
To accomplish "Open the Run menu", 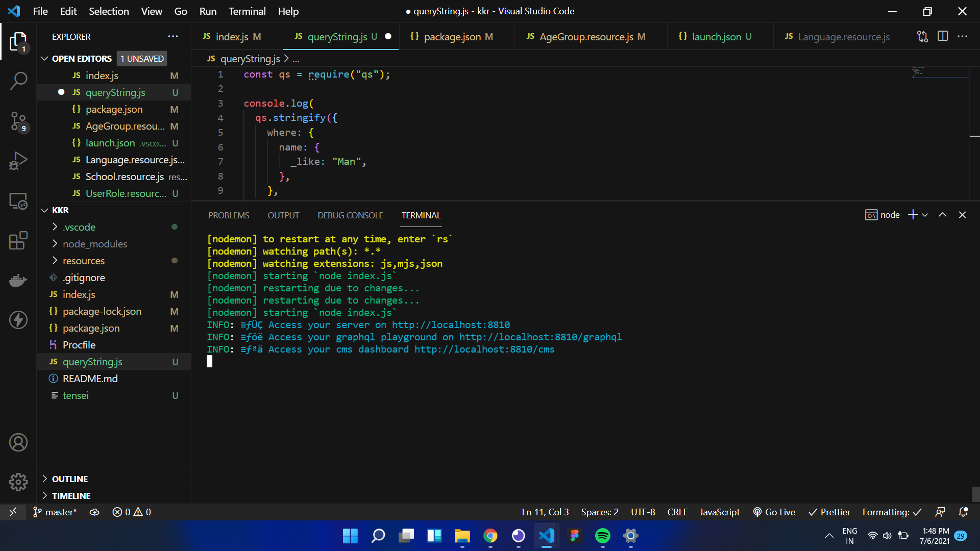I will click(207, 11).
